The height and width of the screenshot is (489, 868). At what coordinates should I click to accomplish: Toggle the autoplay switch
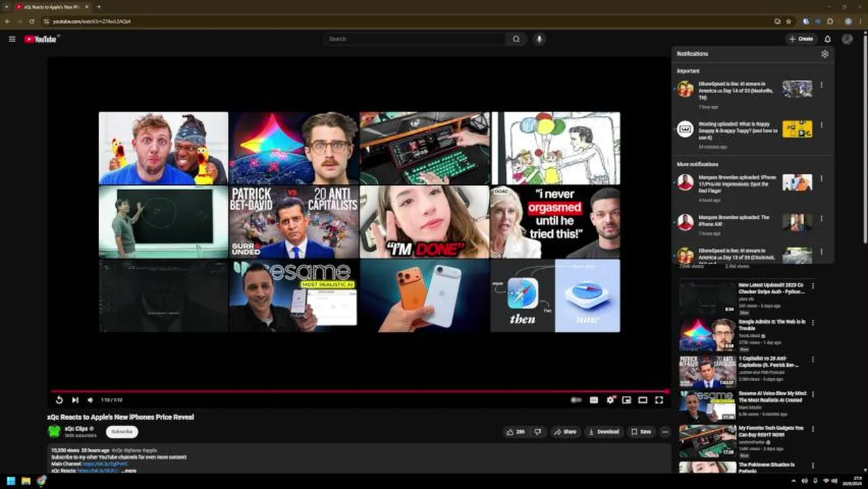point(576,400)
